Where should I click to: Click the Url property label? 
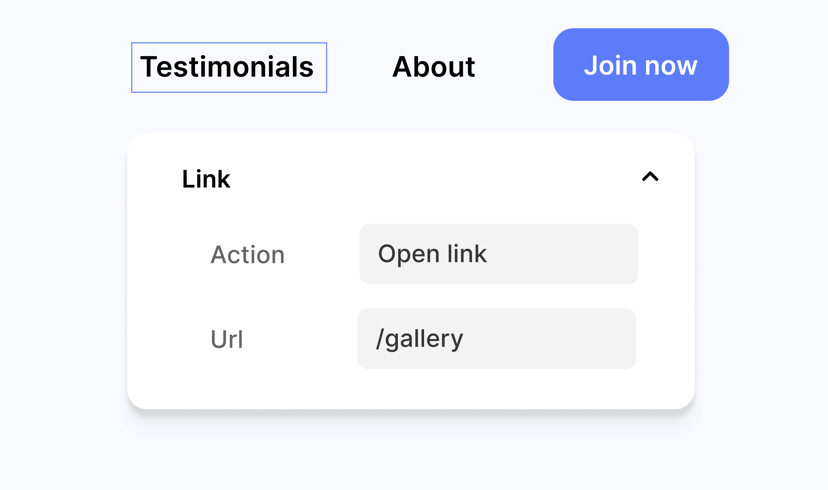coord(227,340)
